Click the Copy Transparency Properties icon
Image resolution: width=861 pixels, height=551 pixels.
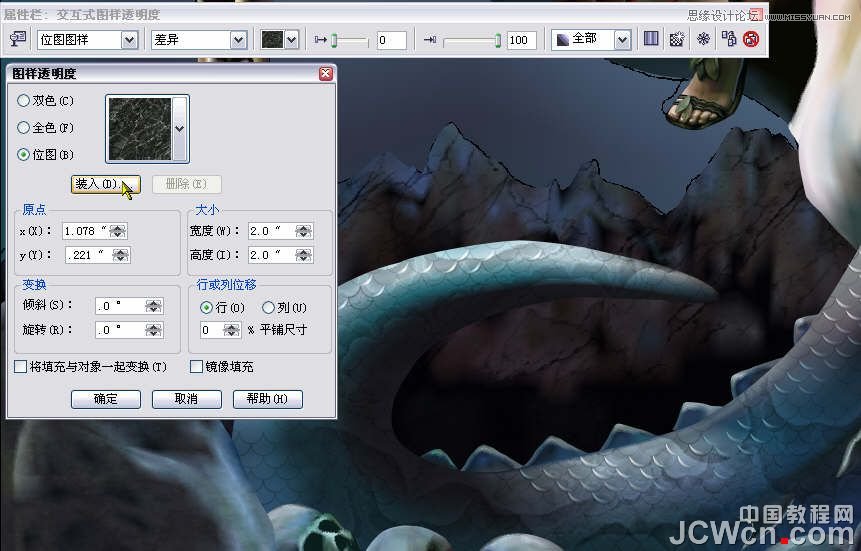click(728, 39)
